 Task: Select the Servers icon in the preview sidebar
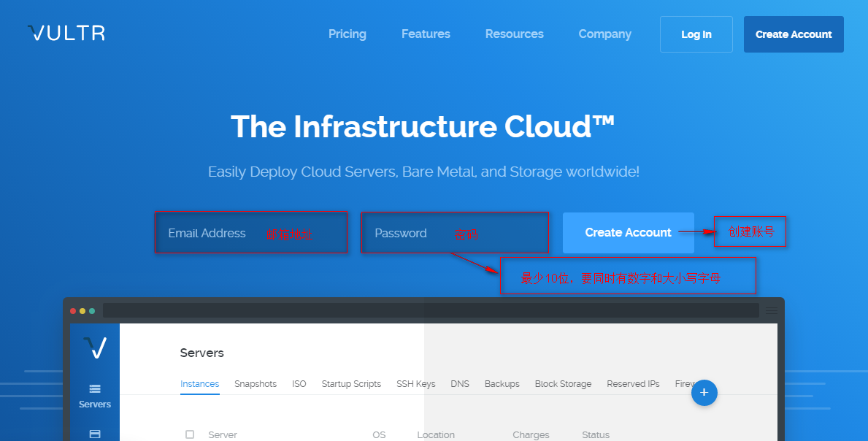tap(95, 389)
